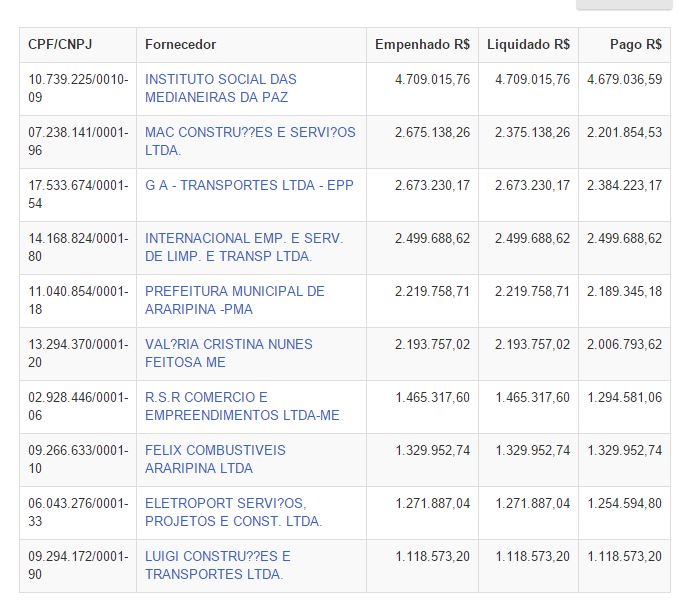Click paid value 2.006.793,62

coord(624,344)
